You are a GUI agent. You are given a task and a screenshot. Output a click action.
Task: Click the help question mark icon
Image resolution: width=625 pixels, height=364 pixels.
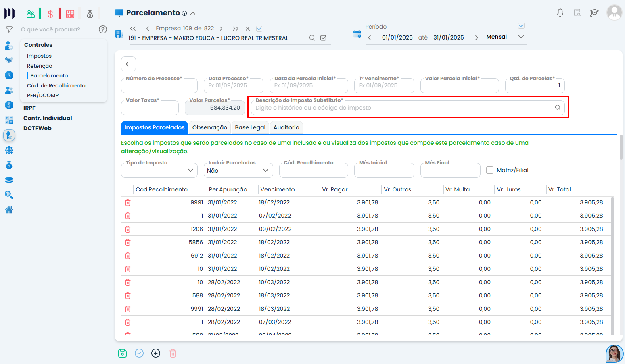[103, 29]
